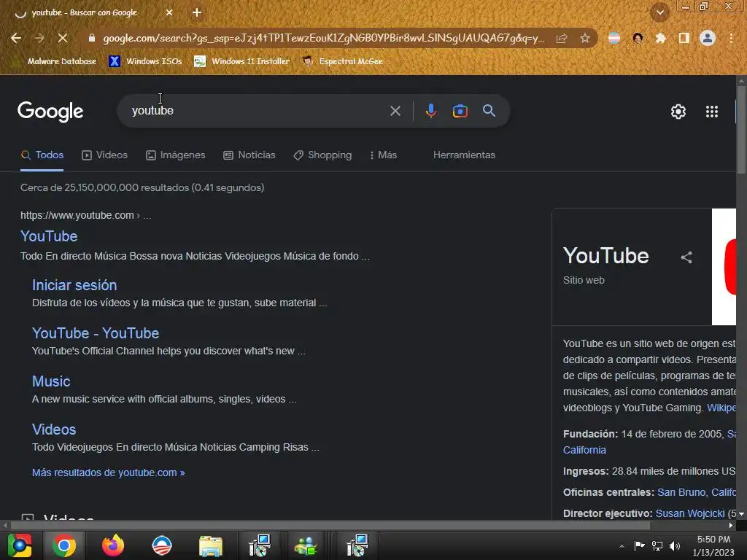Click the Google logo

[50, 112]
